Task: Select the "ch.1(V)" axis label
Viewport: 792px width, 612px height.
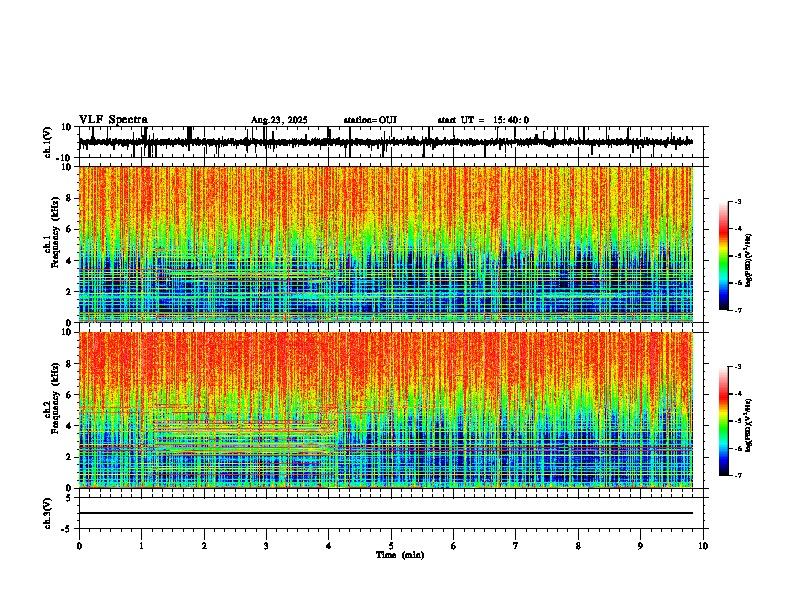Action: pos(48,142)
